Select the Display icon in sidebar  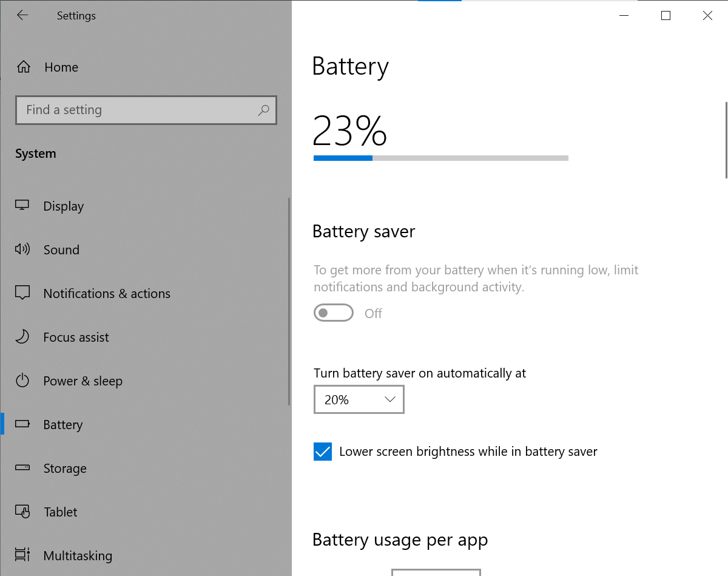point(22,206)
